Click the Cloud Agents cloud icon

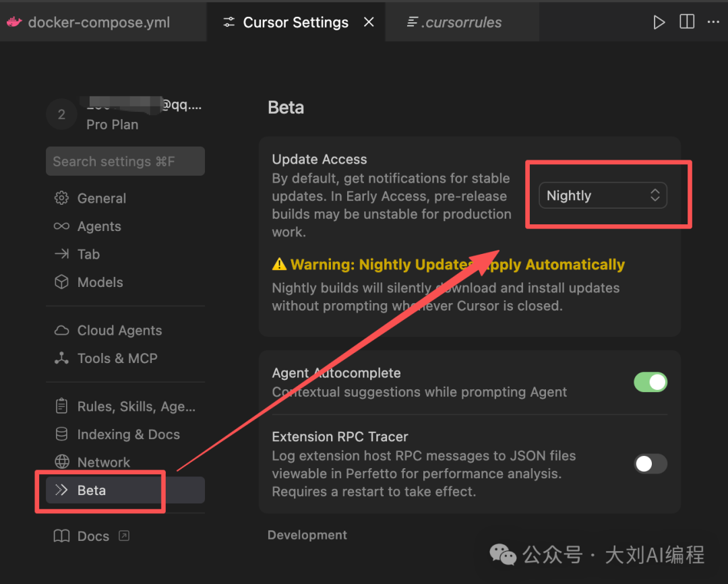62,330
